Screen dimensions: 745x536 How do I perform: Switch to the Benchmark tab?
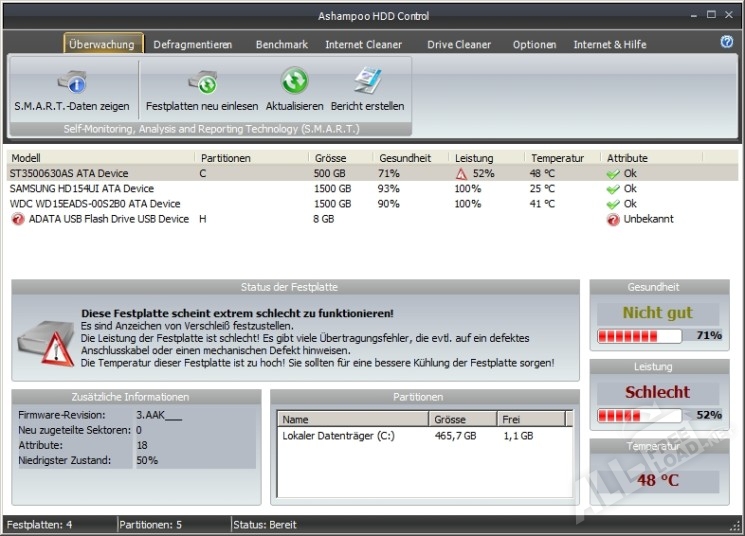pos(280,44)
